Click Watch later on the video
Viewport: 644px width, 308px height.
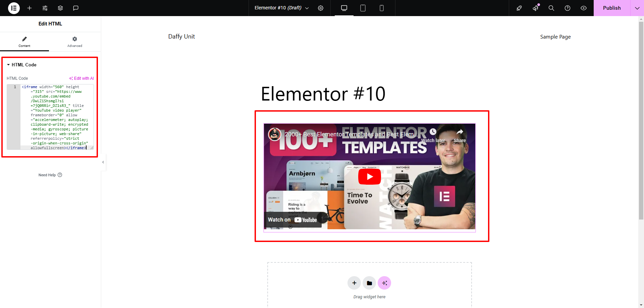click(x=433, y=136)
